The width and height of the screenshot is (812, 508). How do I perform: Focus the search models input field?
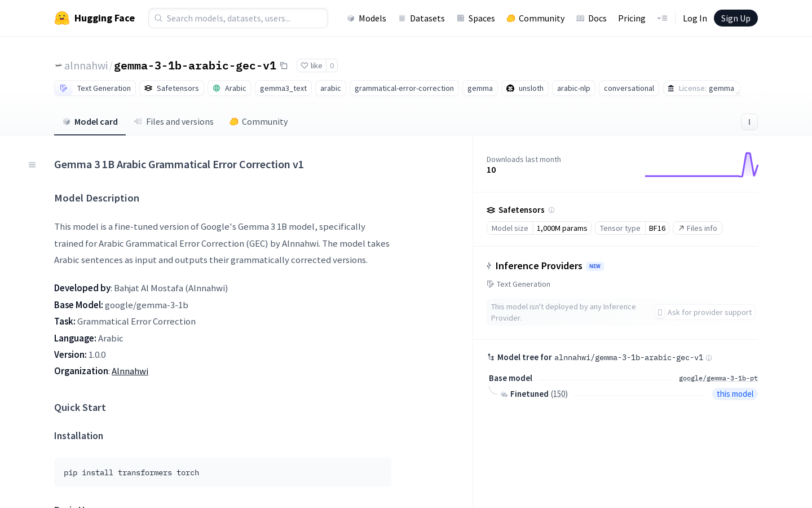click(x=238, y=18)
